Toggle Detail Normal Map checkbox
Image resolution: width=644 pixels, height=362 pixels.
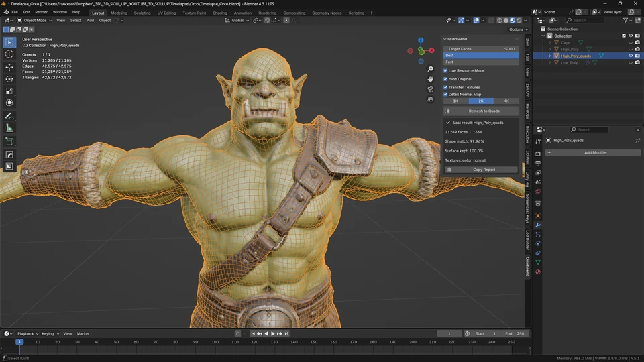point(445,94)
